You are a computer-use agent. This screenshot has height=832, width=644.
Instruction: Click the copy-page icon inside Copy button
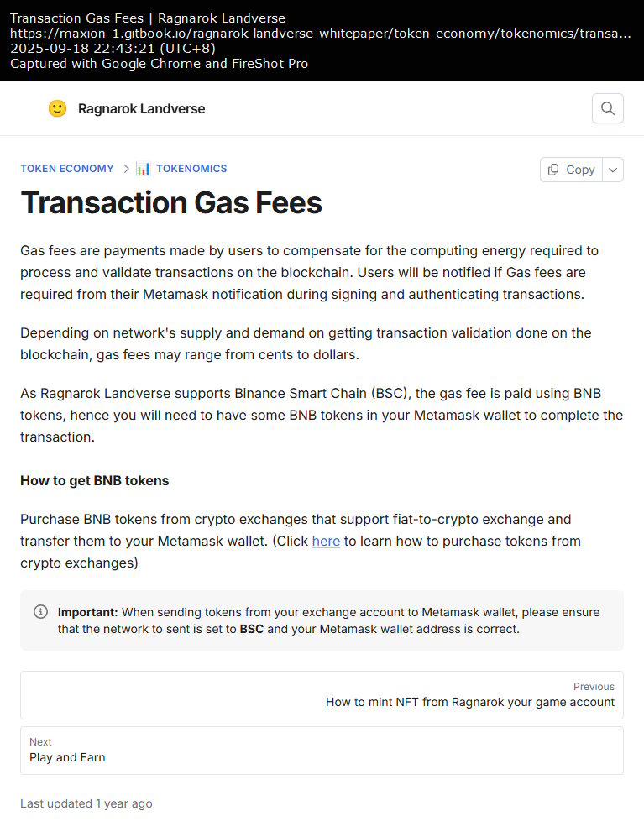point(554,170)
